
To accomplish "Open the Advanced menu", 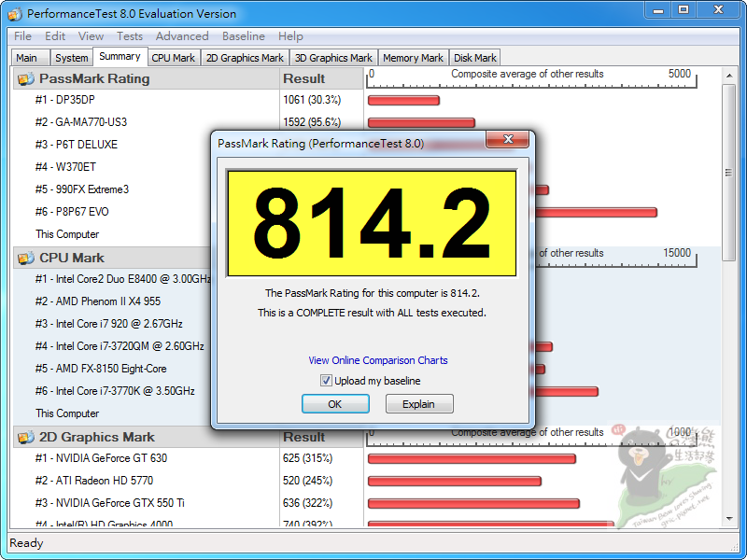I will [182, 36].
